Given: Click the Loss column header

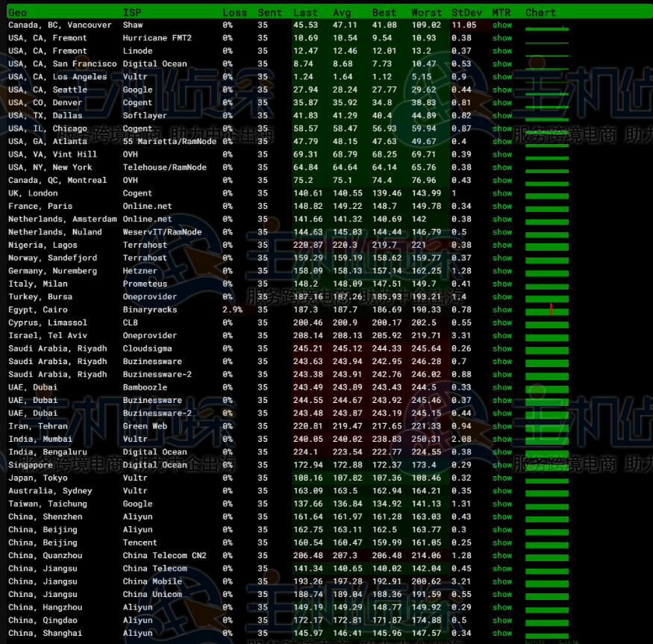Looking at the screenshot, I should click(x=234, y=13).
